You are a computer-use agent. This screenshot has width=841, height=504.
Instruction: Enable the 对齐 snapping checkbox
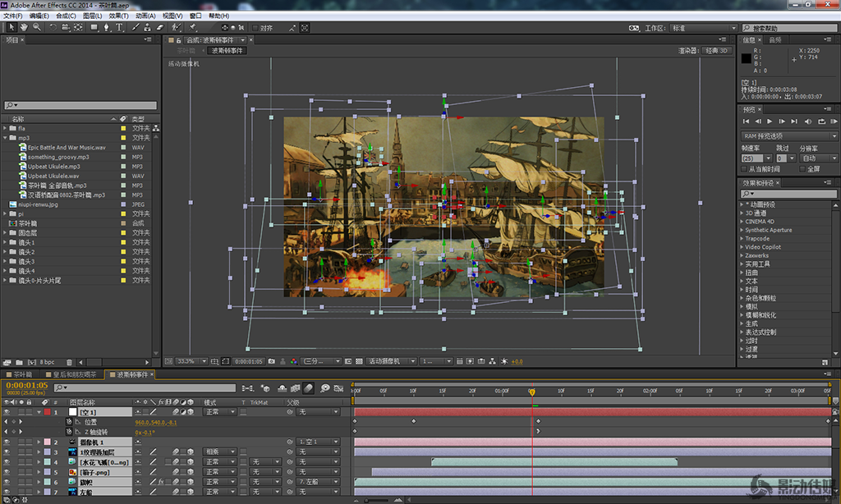(256, 28)
